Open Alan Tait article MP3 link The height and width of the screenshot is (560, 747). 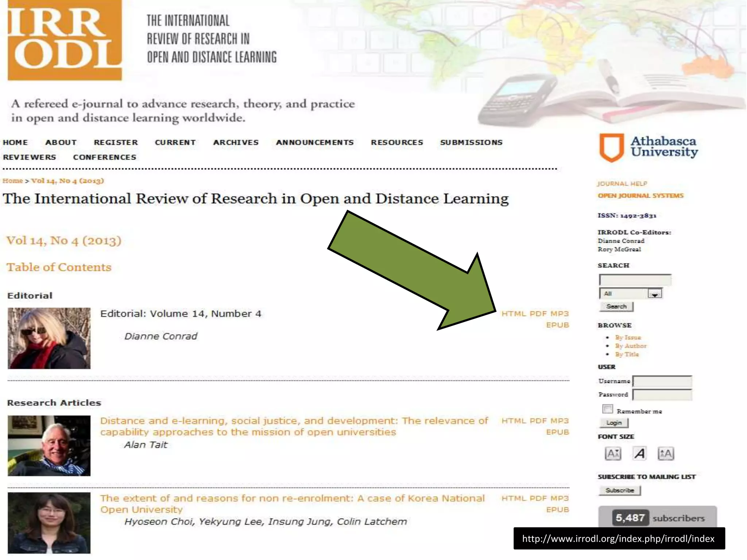560,421
